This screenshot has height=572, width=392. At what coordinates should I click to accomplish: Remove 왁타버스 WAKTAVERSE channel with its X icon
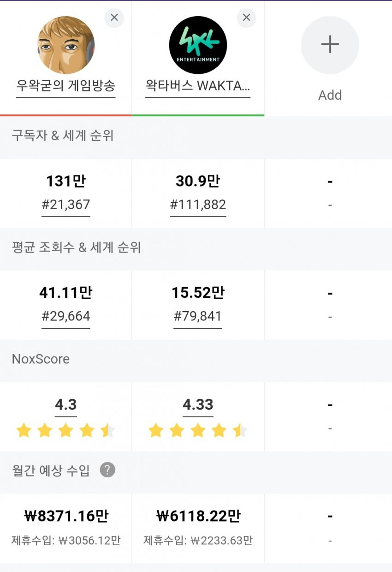click(246, 18)
